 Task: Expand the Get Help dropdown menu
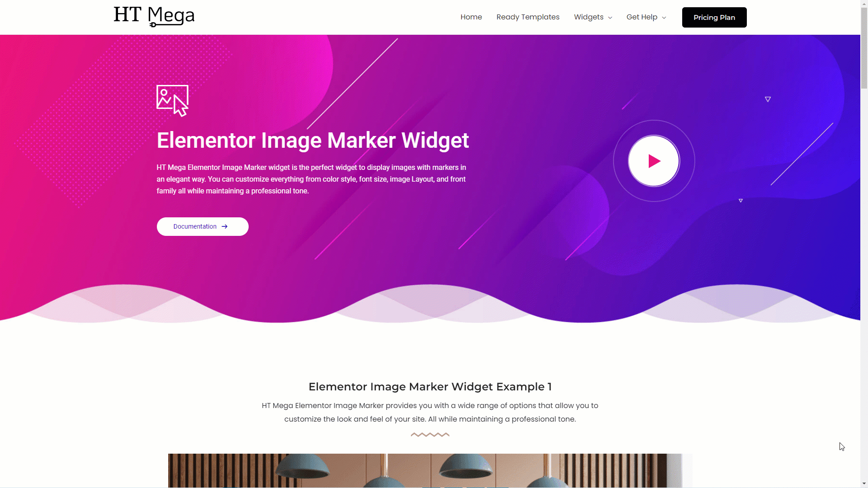646,17
